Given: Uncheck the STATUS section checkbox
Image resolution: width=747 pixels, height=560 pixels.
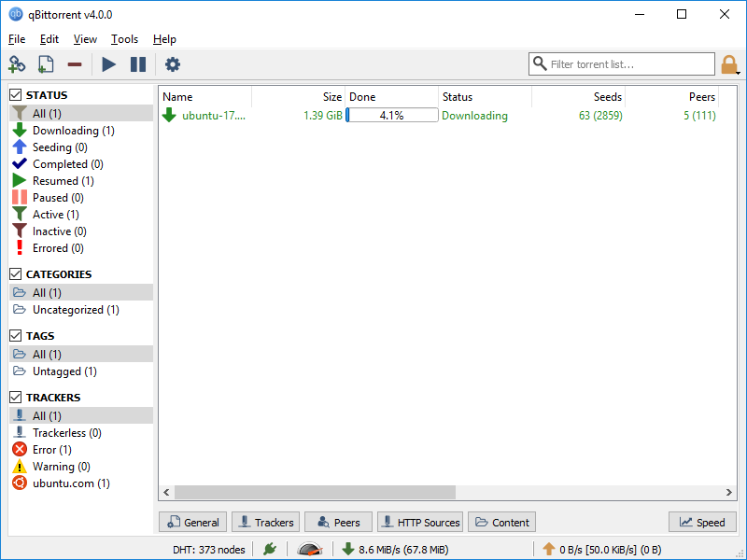Looking at the screenshot, I should pos(16,95).
